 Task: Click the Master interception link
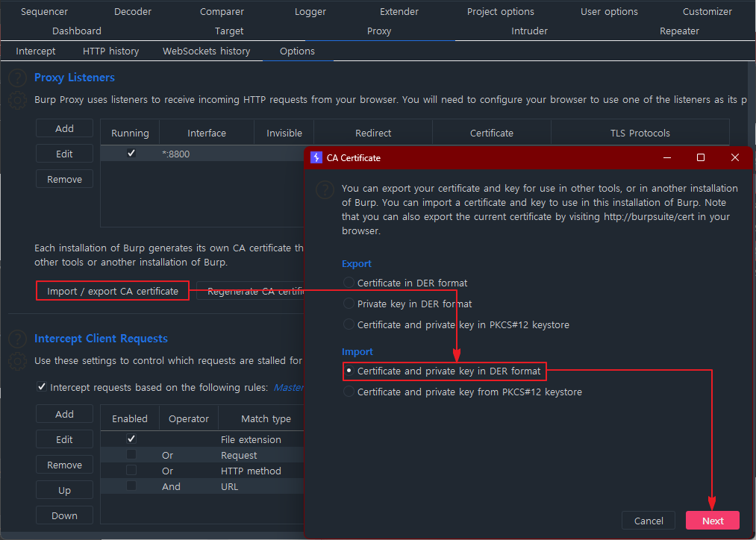288,387
